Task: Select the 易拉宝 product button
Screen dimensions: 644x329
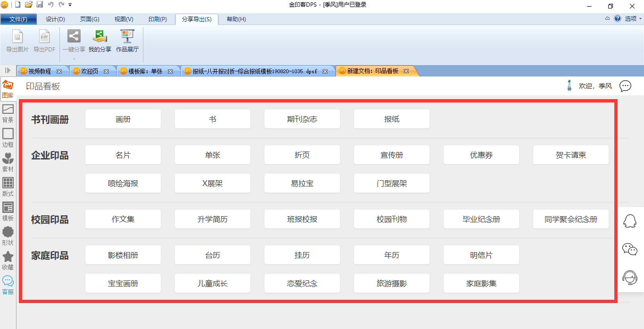Action: [302, 183]
